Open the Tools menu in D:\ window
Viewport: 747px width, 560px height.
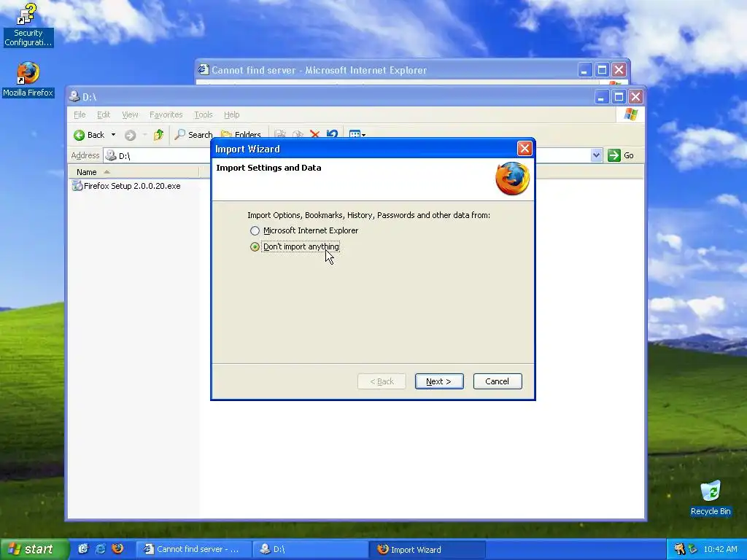coord(204,114)
